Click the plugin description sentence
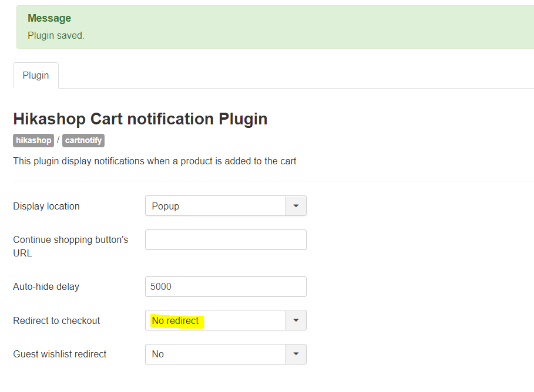 click(x=155, y=161)
